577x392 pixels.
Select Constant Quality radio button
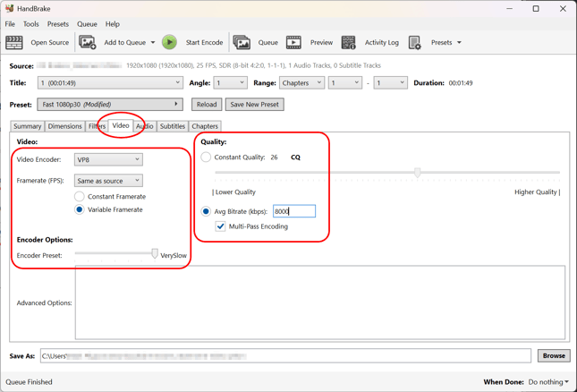point(206,158)
